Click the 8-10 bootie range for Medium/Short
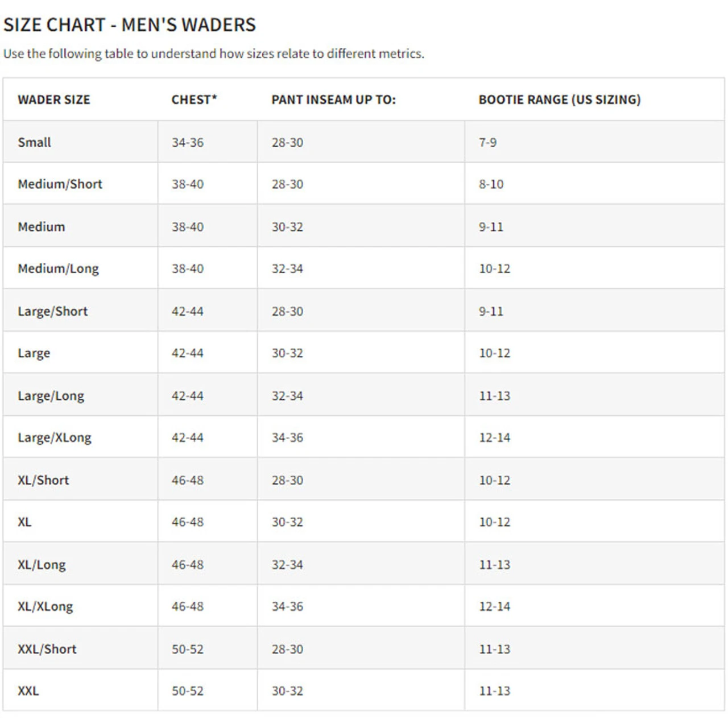The width and height of the screenshot is (728, 728). pyautogui.click(x=491, y=184)
